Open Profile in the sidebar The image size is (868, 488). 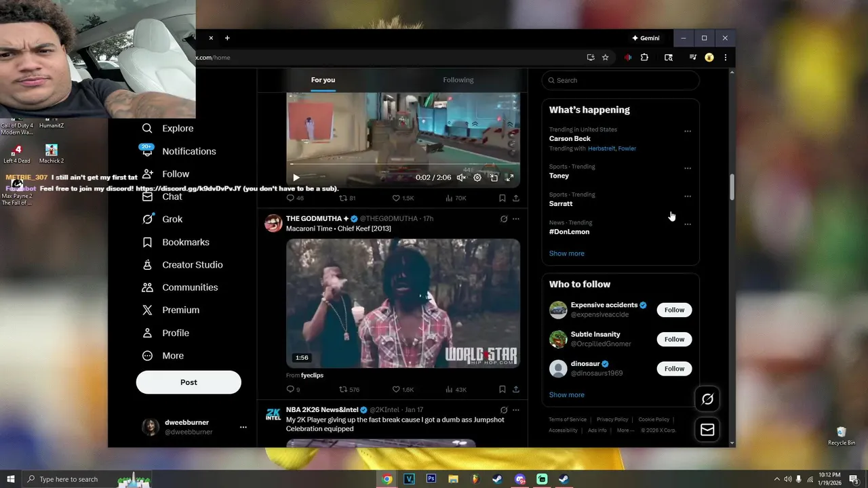tap(165, 333)
